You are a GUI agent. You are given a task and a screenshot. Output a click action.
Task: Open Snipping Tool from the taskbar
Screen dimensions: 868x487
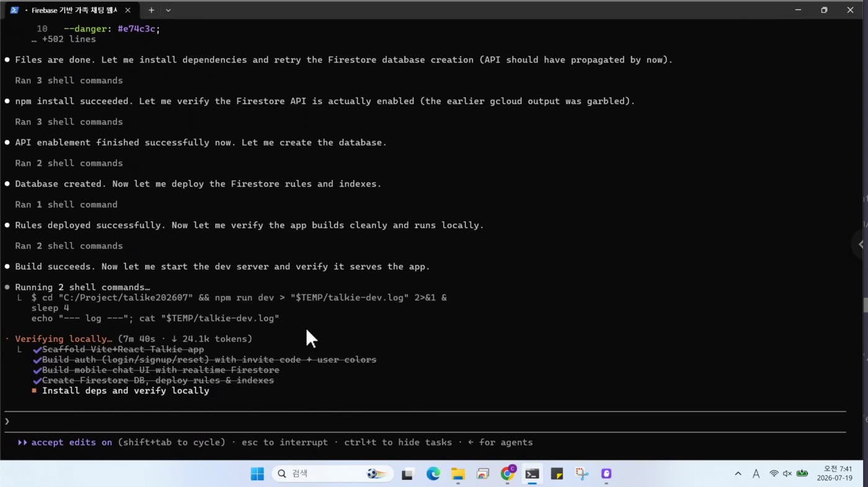pos(582,474)
